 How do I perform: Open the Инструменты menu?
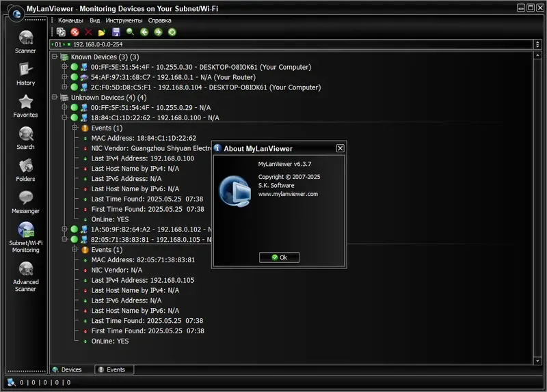coord(124,20)
